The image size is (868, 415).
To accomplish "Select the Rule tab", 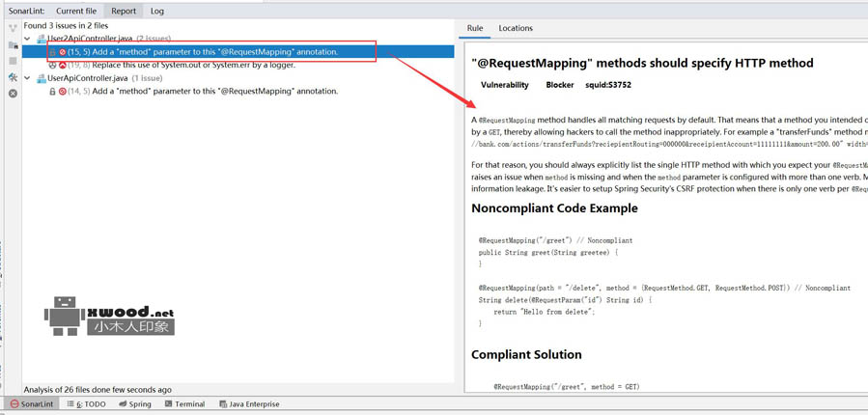I will [x=475, y=28].
